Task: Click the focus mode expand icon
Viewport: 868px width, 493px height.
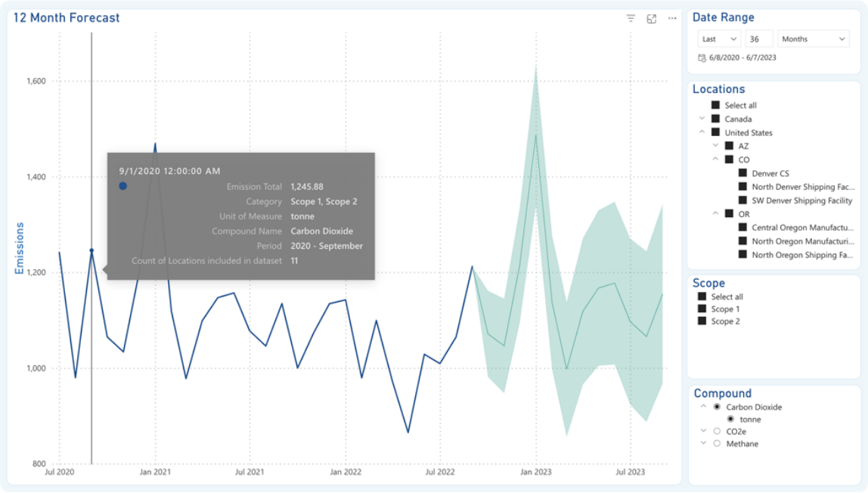Action: [651, 19]
